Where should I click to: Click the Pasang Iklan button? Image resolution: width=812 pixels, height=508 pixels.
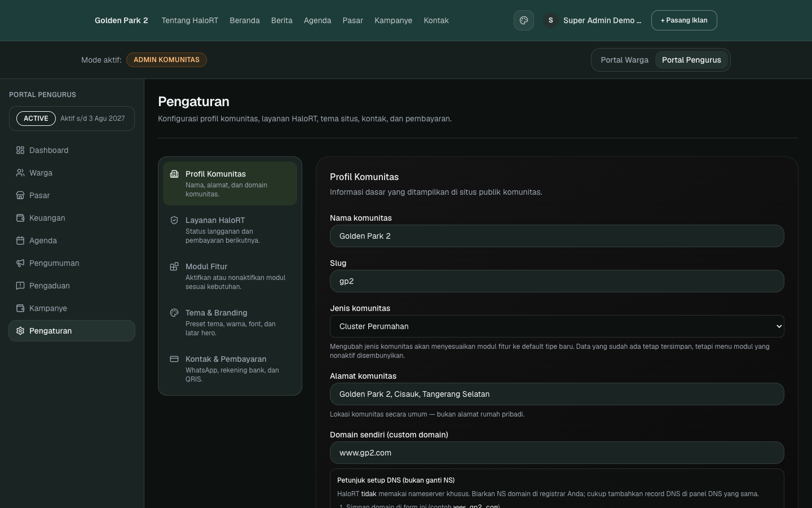coord(684,20)
